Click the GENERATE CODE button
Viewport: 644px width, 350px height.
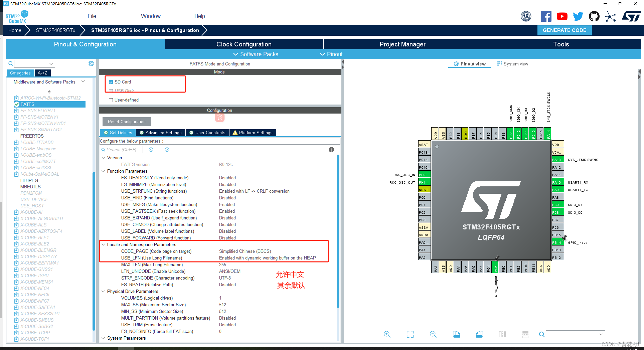[x=564, y=30]
